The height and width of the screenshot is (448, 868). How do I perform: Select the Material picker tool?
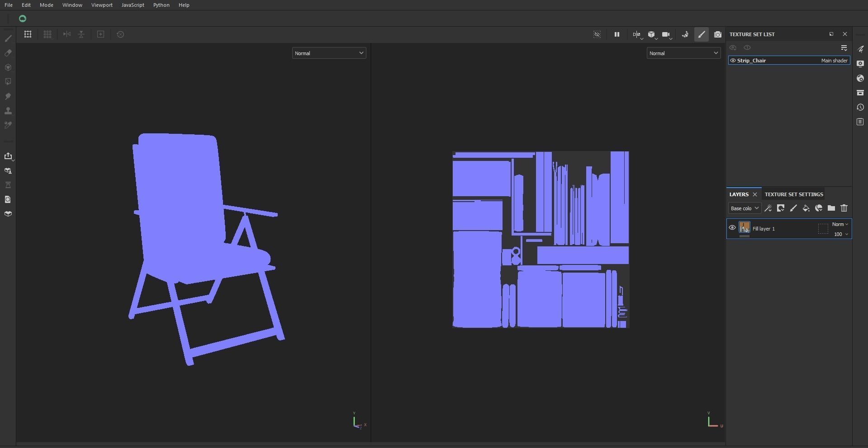(8, 125)
